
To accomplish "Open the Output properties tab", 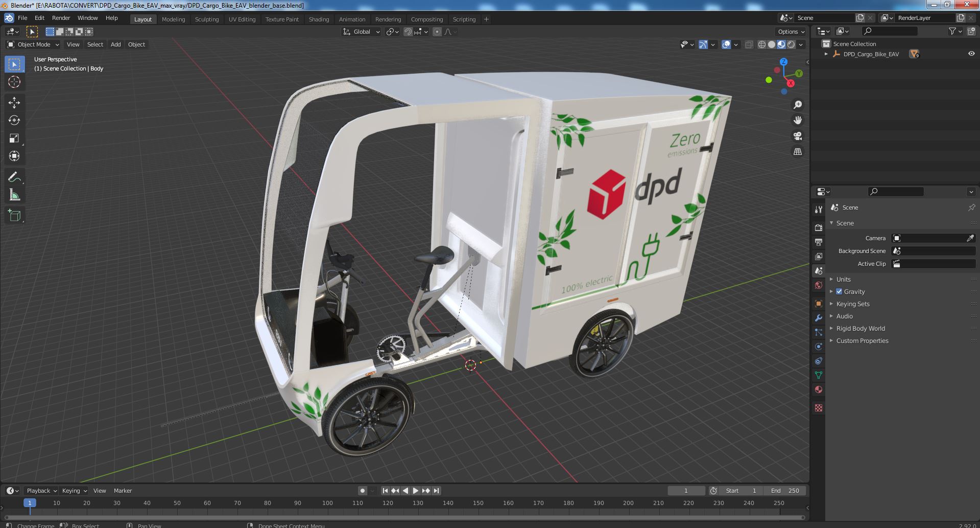I will [x=819, y=242].
